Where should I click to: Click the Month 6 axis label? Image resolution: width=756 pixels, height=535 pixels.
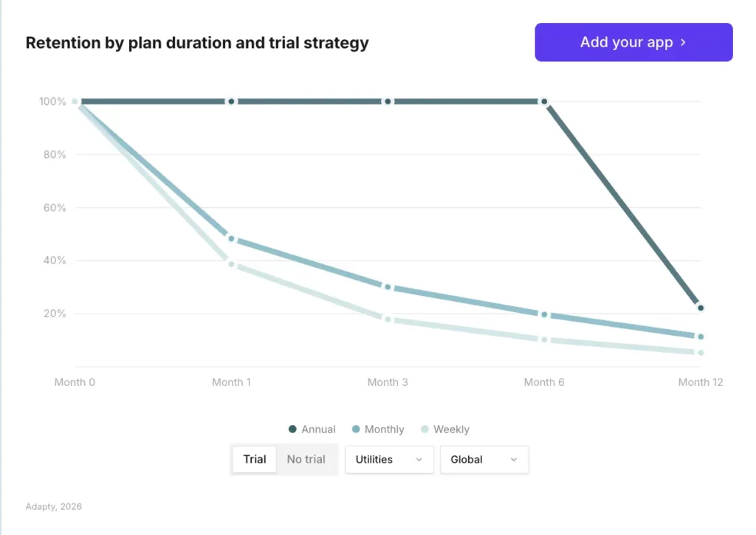click(544, 382)
